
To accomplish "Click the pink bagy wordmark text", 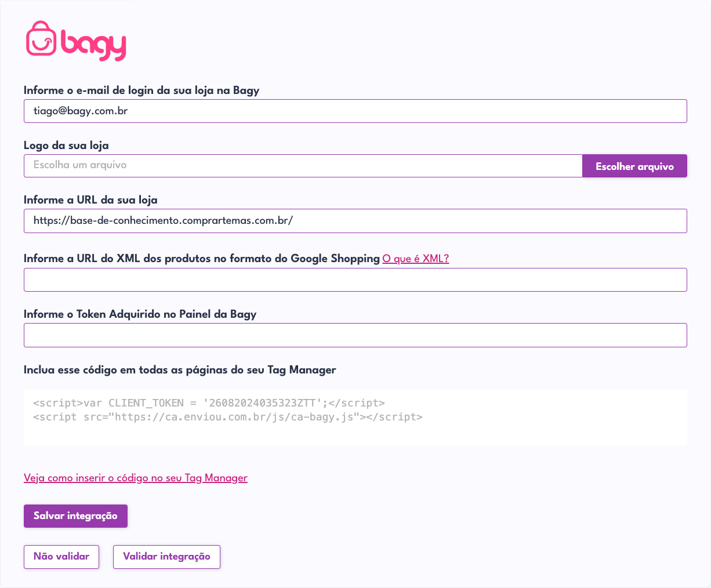I will click(93, 45).
